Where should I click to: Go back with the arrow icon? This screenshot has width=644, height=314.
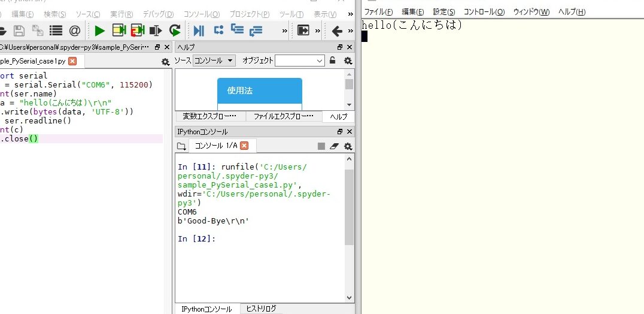click(337, 31)
